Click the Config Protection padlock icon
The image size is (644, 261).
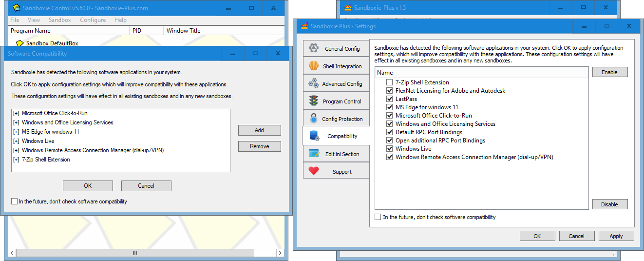click(314, 119)
